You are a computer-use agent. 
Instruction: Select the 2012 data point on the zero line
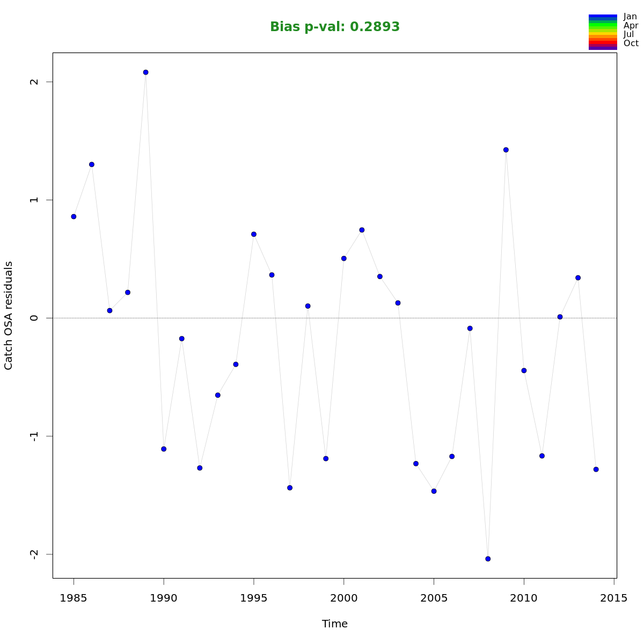point(560,317)
